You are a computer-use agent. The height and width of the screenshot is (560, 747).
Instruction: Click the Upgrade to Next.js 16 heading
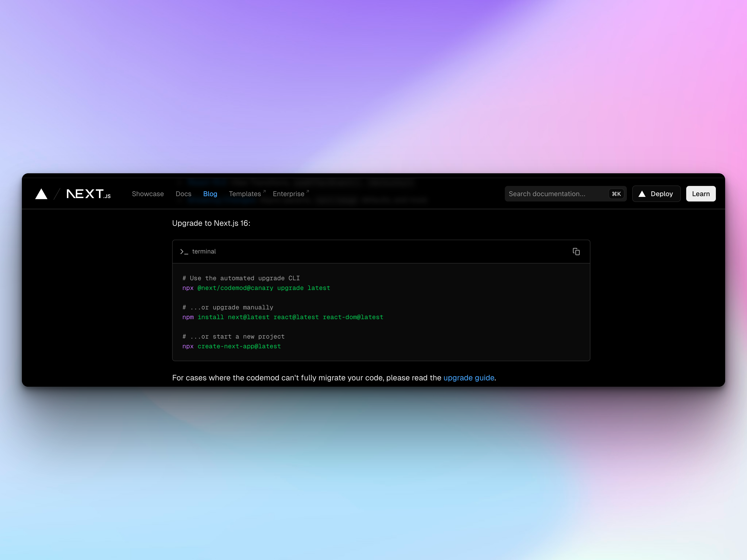[211, 223]
